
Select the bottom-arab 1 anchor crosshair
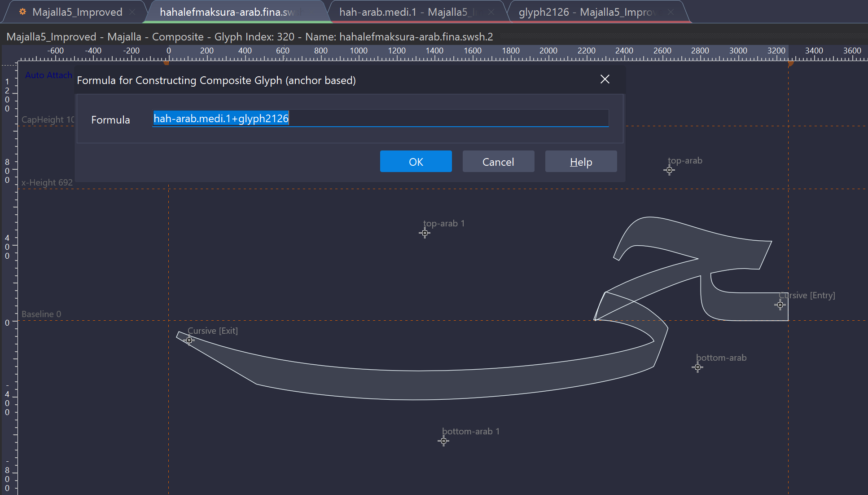coord(443,441)
